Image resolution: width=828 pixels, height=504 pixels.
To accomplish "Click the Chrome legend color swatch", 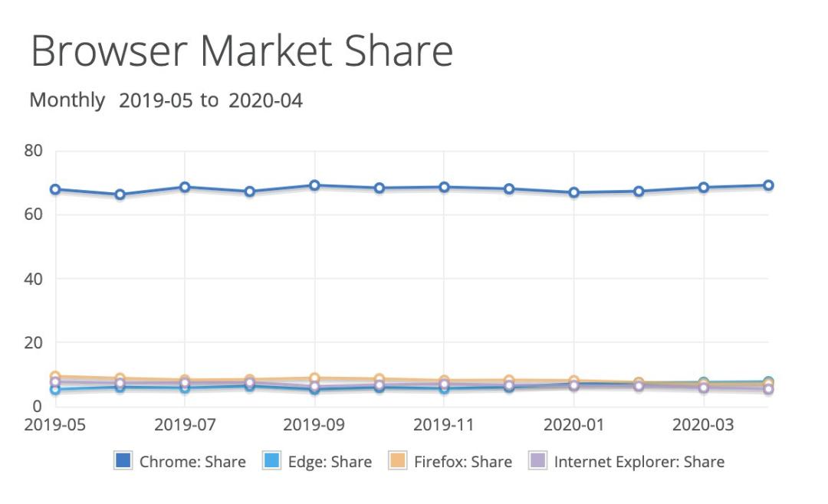I will [123, 461].
